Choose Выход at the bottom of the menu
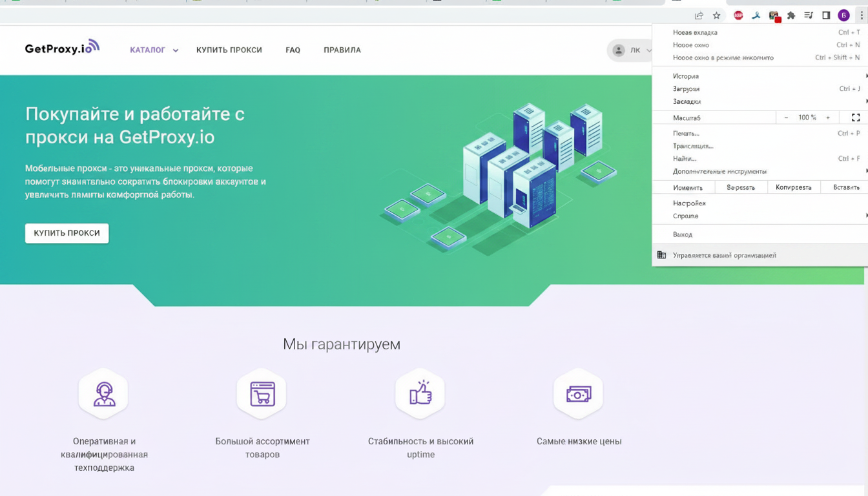This screenshot has width=868, height=496. [x=760, y=234]
